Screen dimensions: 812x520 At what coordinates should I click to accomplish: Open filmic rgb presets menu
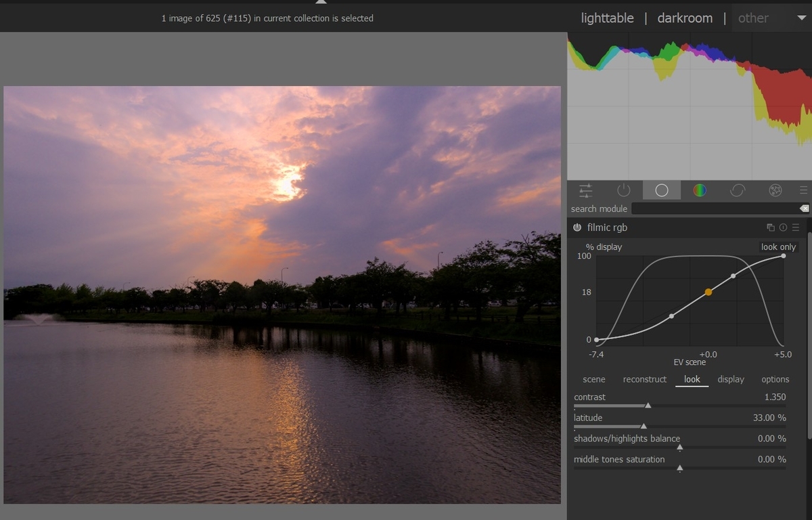point(796,227)
